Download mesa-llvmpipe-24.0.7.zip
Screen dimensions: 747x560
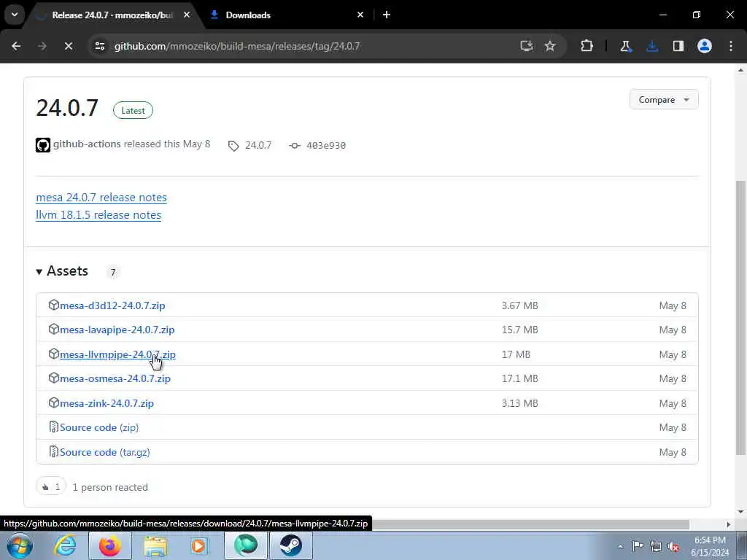[x=117, y=354]
